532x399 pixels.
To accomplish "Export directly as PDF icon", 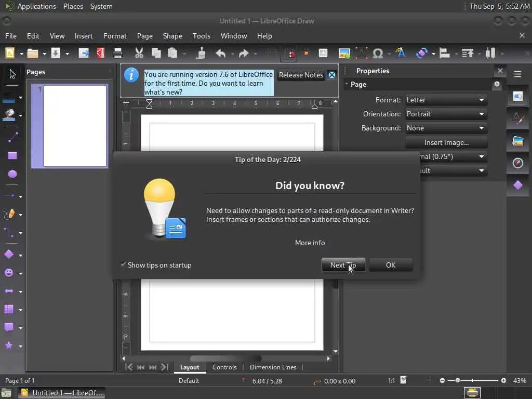I will coord(101,54).
